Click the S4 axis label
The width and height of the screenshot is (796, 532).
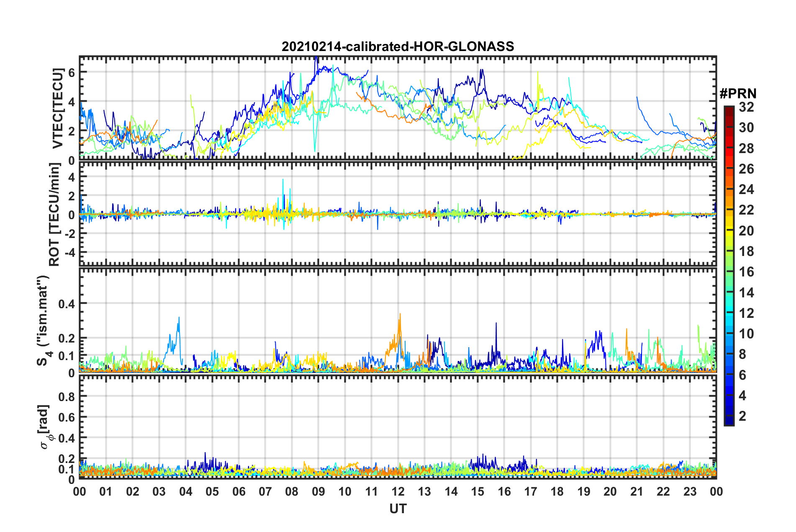[x=43, y=320]
